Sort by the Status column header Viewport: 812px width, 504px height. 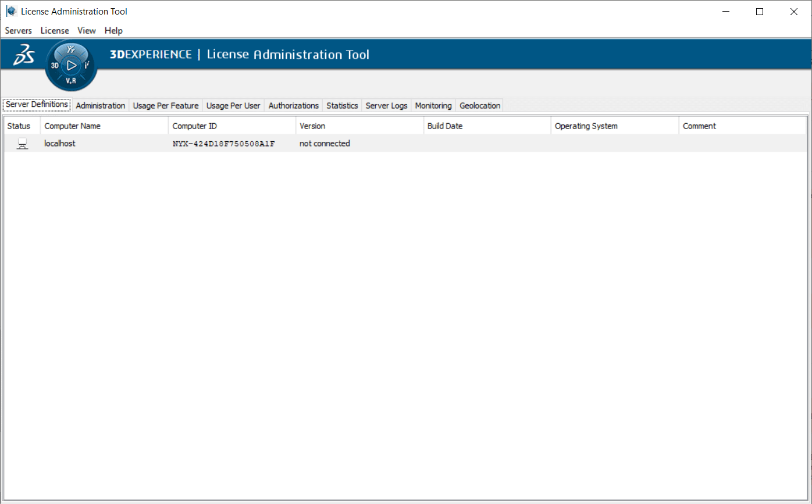point(22,126)
